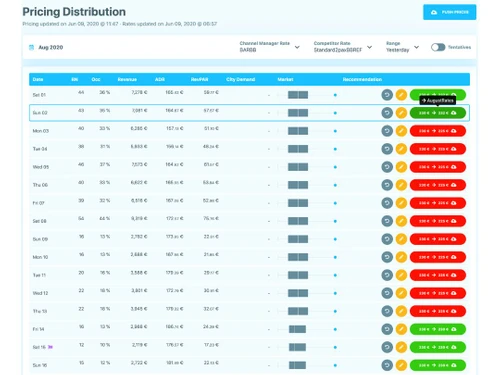The height and width of the screenshot is (375, 500).
Task: Reset price for Mon 03 row
Action: [x=387, y=131]
